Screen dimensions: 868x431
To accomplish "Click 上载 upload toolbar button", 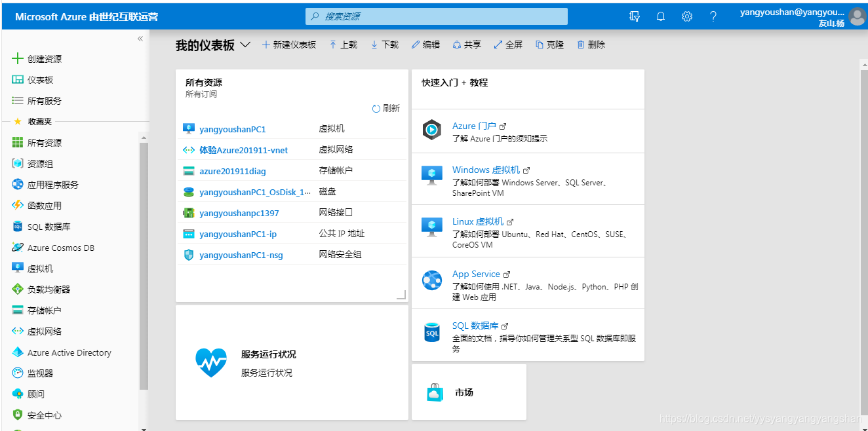I will point(344,45).
